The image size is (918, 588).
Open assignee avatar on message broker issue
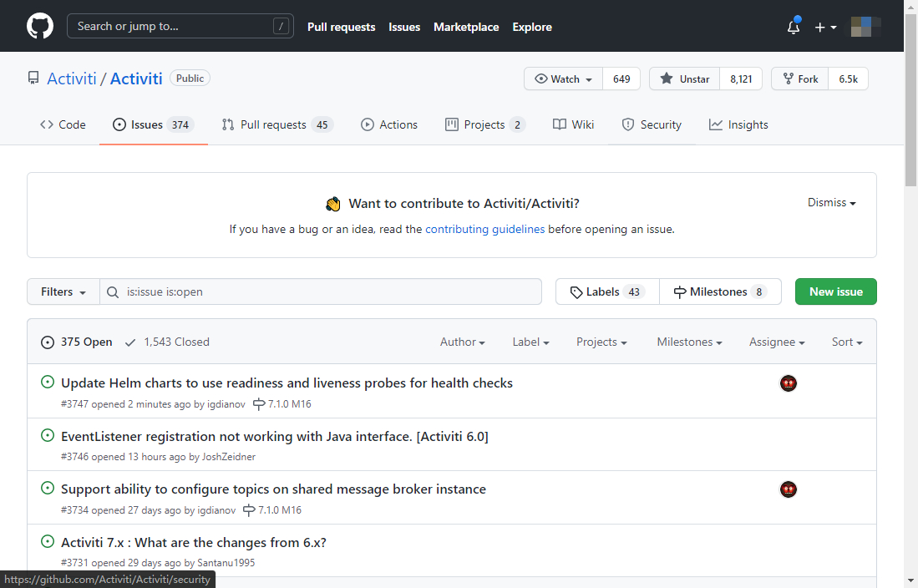[789, 489]
